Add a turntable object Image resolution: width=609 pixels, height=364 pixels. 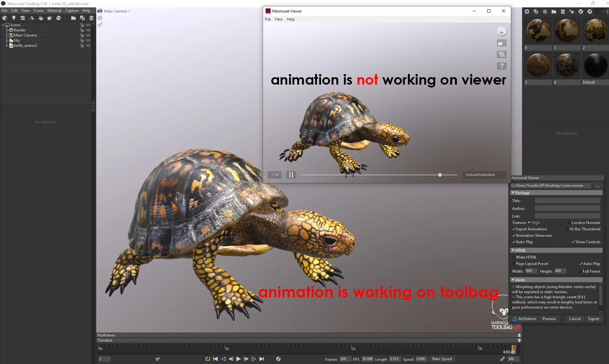point(59,18)
